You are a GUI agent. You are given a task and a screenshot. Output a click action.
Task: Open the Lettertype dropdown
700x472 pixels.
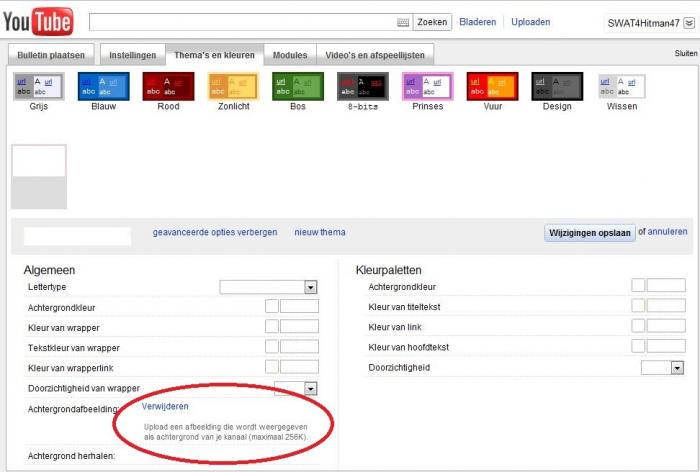(x=268, y=287)
